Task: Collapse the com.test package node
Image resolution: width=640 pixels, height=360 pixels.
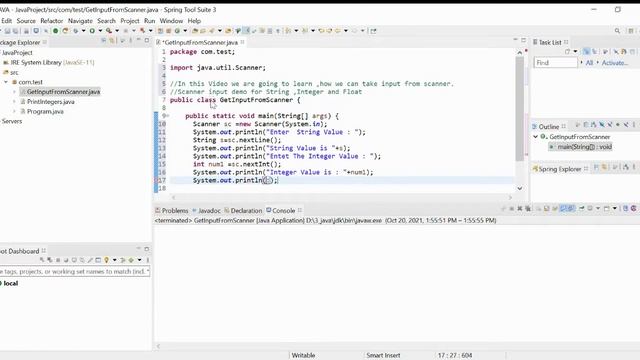Action: [6, 82]
